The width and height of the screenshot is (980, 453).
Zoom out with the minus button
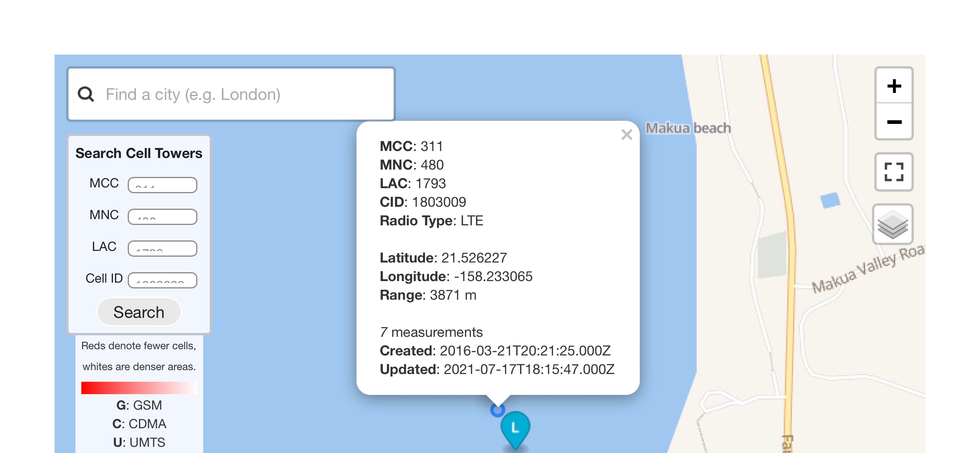894,122
